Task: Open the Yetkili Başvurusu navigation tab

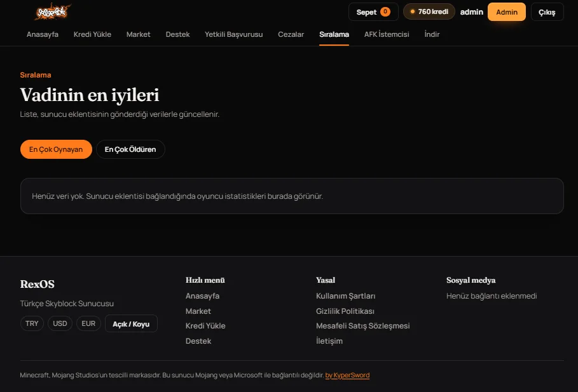Action: (234, 34)
